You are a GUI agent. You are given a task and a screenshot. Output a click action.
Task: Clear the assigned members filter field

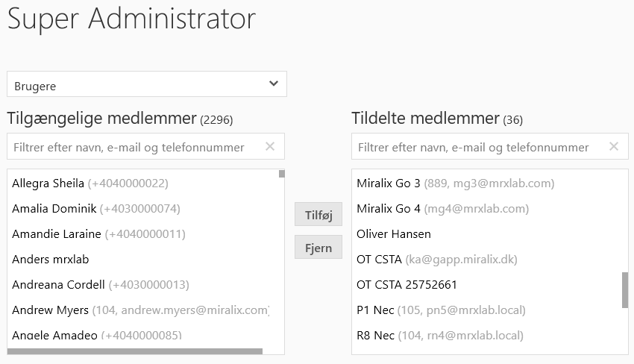click(614, 147)
